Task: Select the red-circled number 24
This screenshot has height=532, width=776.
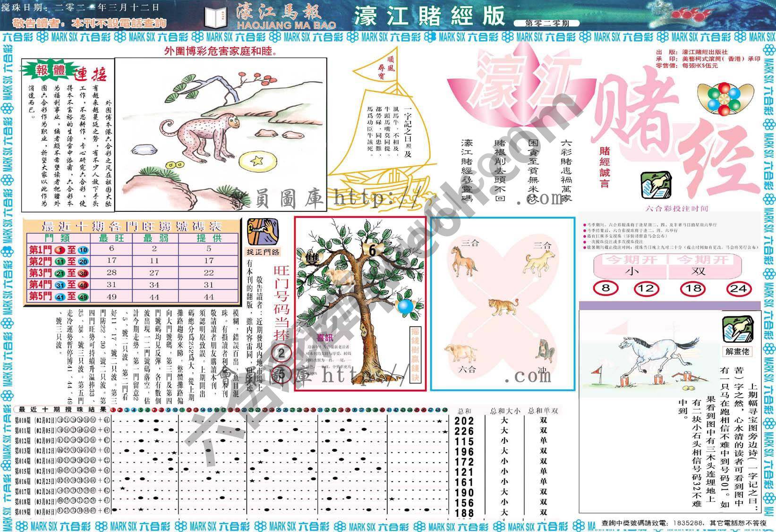Action: coord(738,288)
